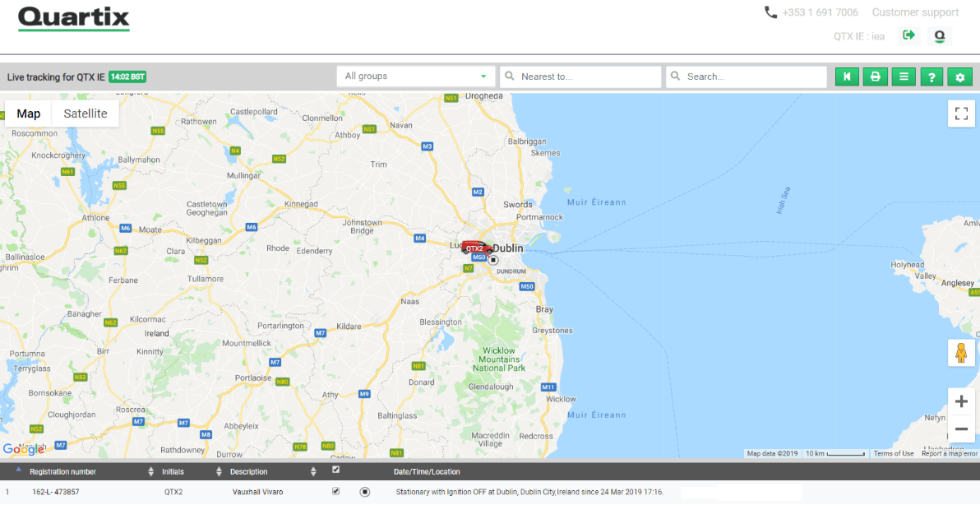Click the Date/Time/Location column header

(427, 472)
